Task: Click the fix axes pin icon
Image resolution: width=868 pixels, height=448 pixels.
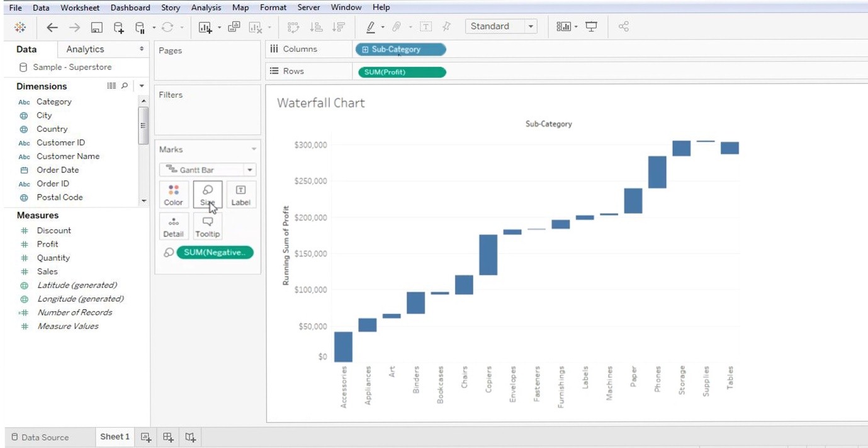Action: tap(447, 26)
